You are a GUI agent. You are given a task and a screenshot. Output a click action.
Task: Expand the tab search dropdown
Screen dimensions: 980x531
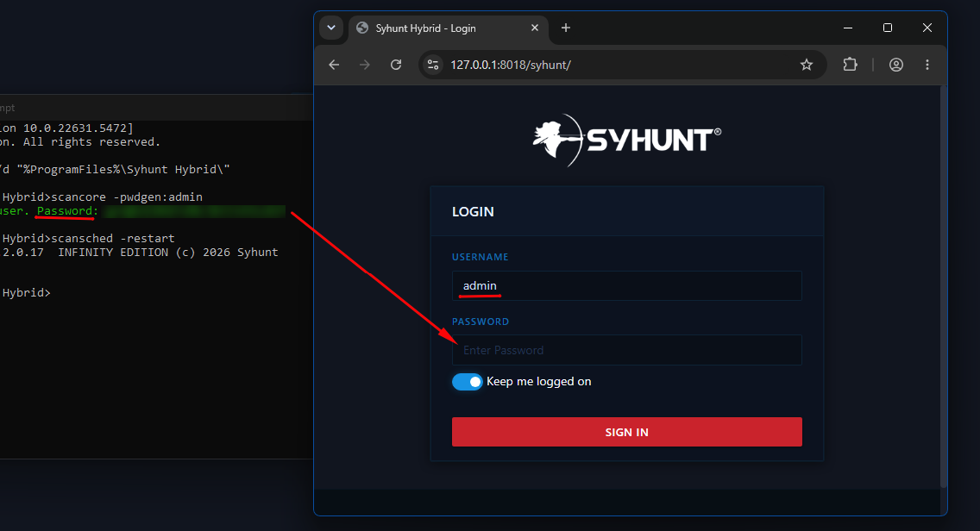(331, 28)
